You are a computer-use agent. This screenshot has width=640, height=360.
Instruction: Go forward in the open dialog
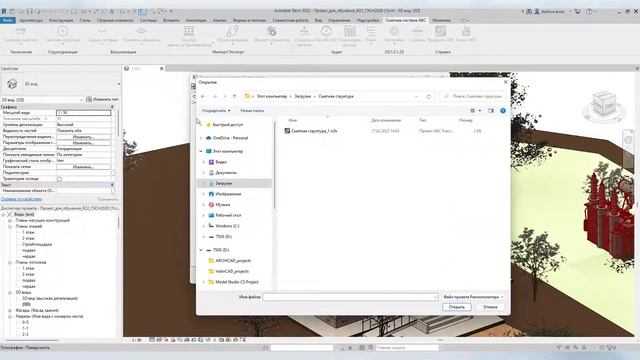(215, 96)
